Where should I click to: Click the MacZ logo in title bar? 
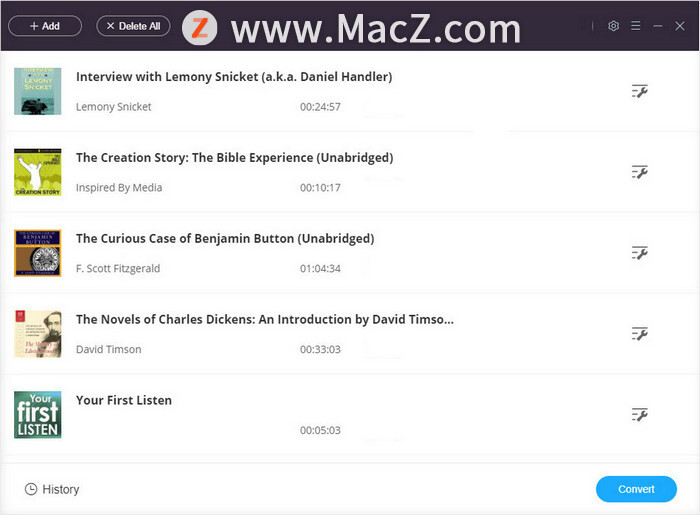(x=200, y=27)
